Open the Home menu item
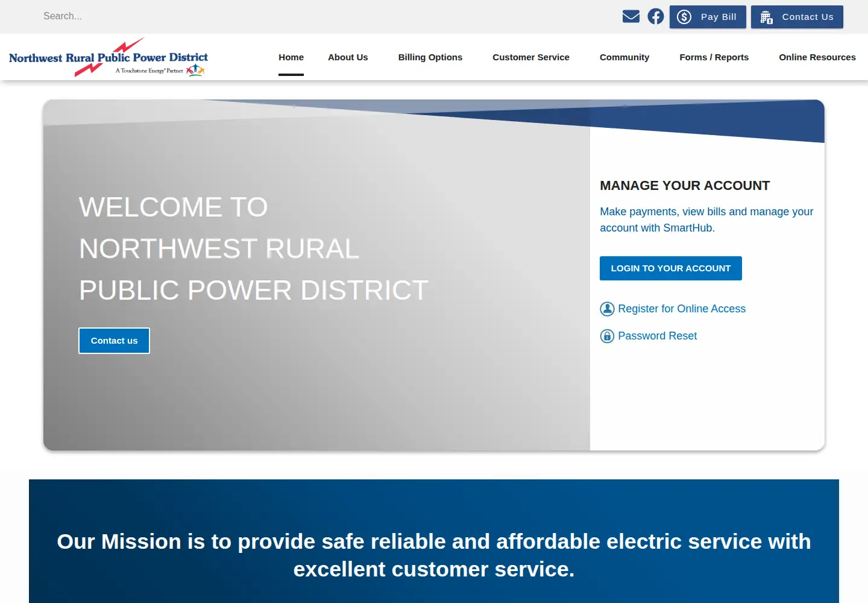Screen dimensions: 868x603 291,57
